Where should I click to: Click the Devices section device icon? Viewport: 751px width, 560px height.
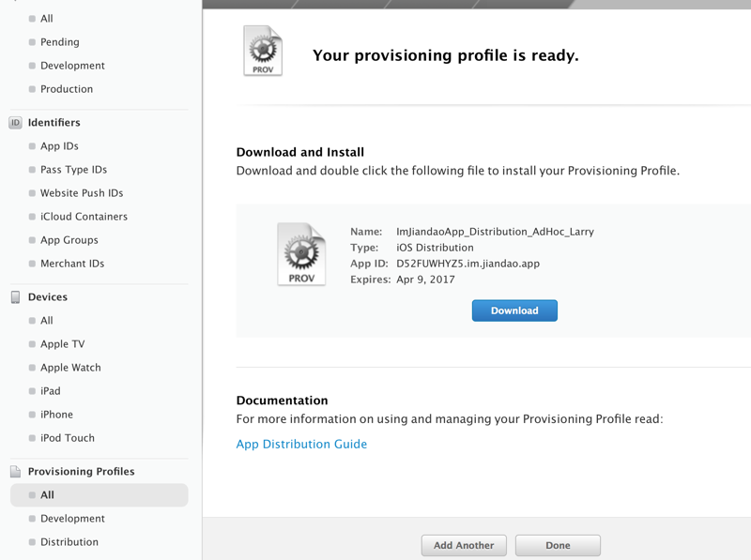(x=15, y=297)
